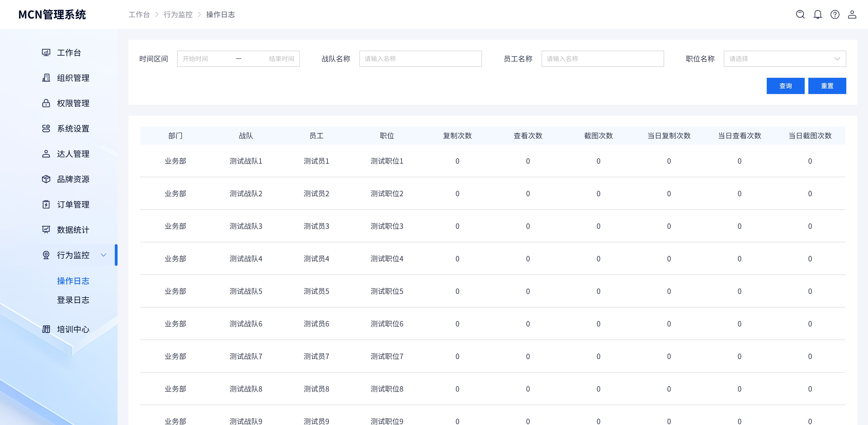Click the 培训中心 books icon

(x=46, y=329)
